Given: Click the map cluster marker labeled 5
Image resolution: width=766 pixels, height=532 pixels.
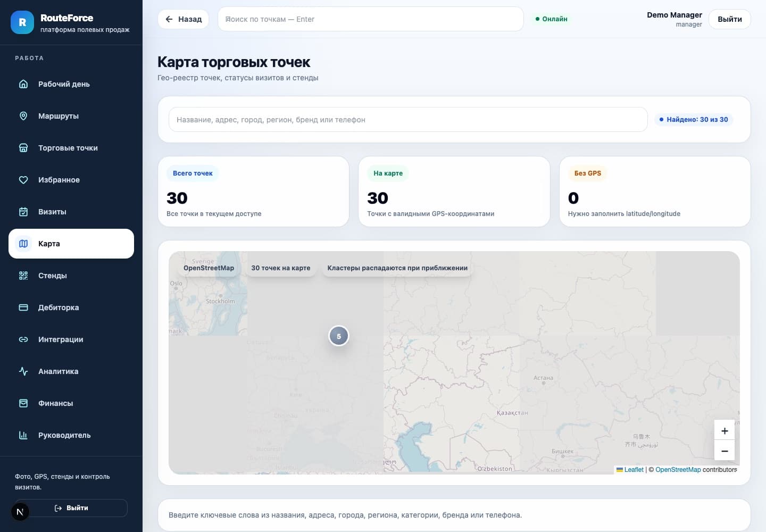Looking at the screenshot, I should tap(339, 336).
